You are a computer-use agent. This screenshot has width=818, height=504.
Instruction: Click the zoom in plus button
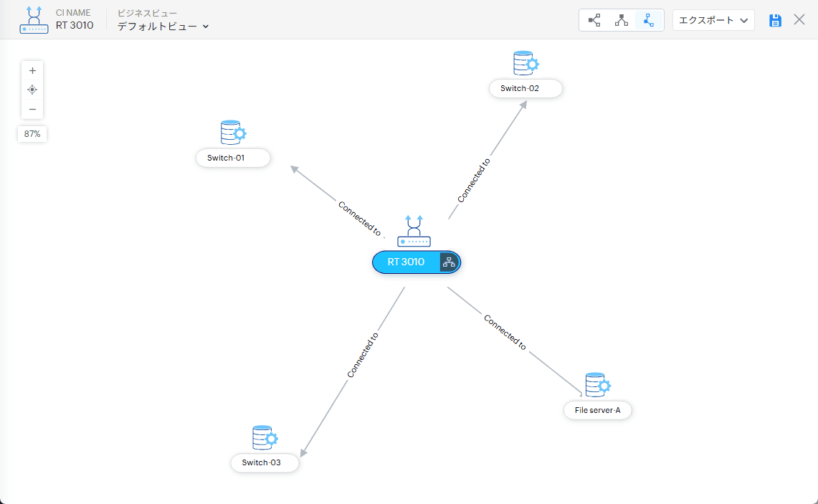32,71
